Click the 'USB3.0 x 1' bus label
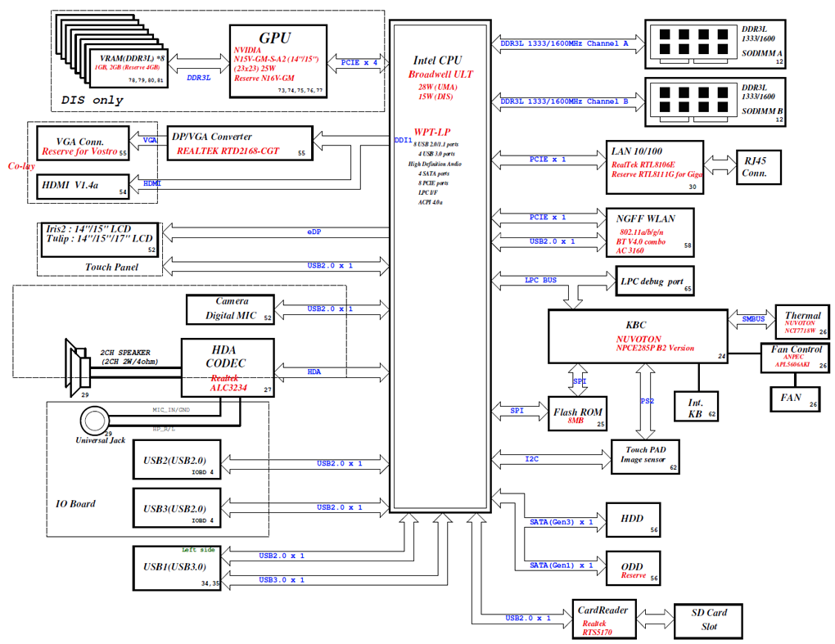835x644 pixels. point(282,579)
